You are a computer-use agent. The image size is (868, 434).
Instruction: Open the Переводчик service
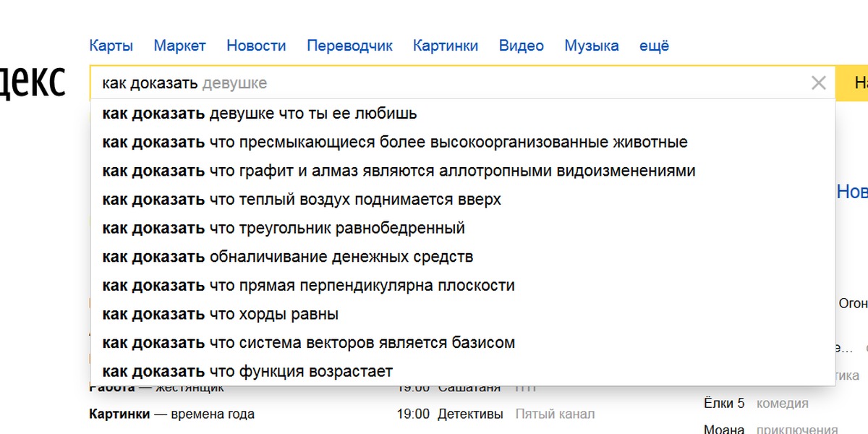(349, 46)
